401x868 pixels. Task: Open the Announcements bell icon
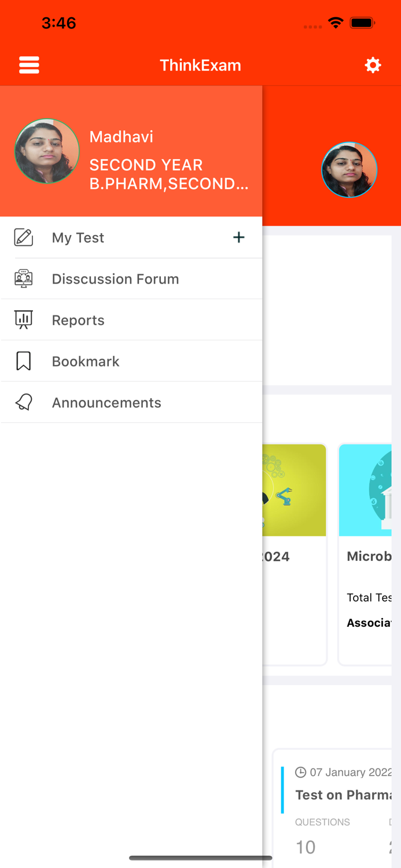coord(23,402)
